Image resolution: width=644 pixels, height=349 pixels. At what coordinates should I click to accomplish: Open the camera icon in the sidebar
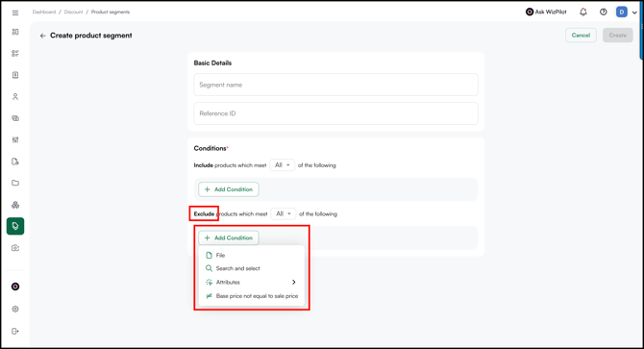click(15, 248)
